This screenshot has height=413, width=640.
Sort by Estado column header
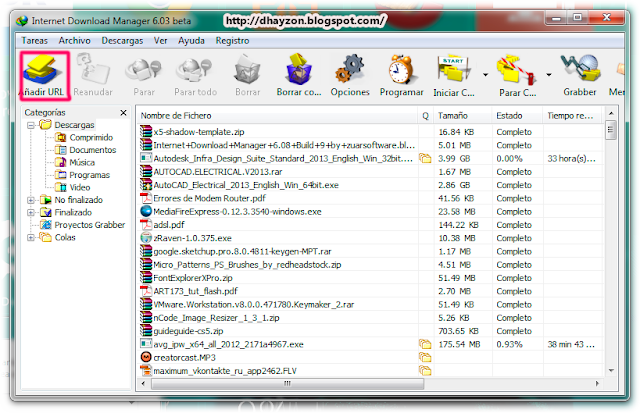click(517, 116)
